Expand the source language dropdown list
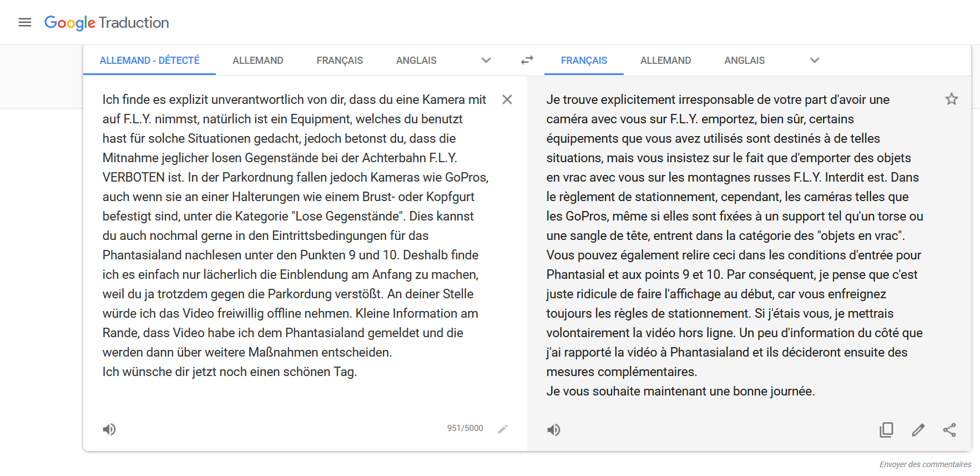This screenshot has width=980, height=476. click(486, 61)
